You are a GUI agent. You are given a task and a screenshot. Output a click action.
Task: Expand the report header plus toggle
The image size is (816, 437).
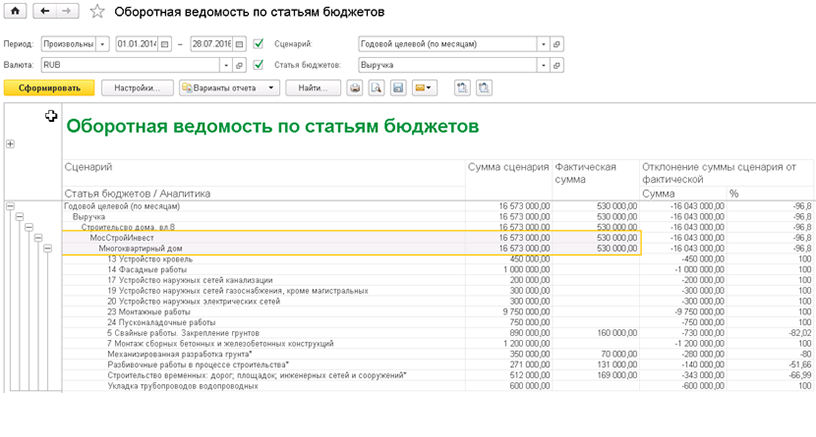pos(11,144)
